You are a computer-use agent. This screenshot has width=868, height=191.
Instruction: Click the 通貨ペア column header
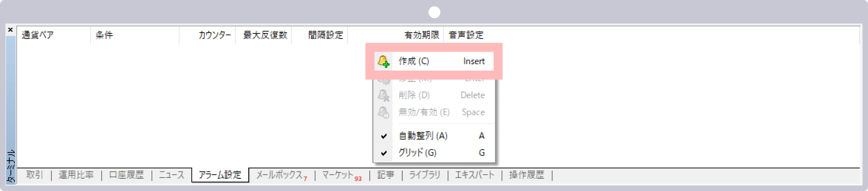click(38, 35)
